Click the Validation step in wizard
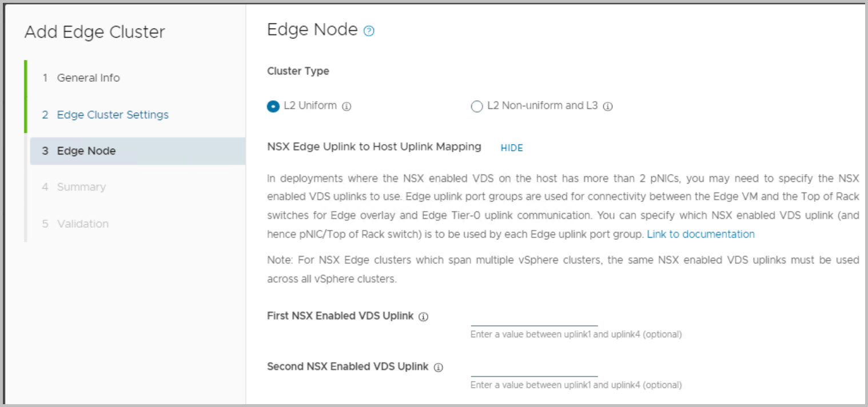 tap(83, 224)
